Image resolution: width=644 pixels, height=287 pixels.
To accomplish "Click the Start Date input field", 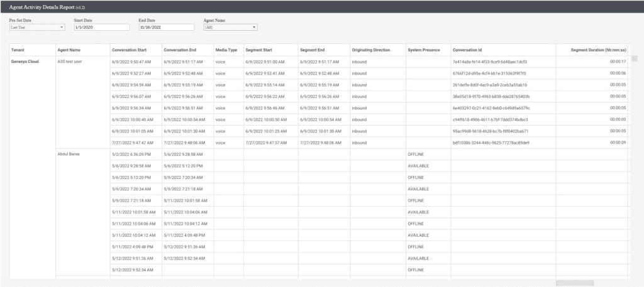I will click(101, 28).
